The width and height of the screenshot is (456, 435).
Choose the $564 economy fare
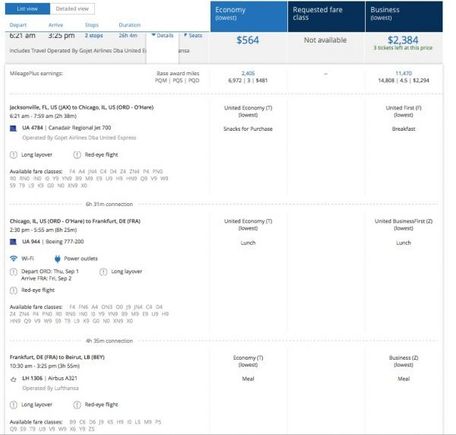point(248,40)
